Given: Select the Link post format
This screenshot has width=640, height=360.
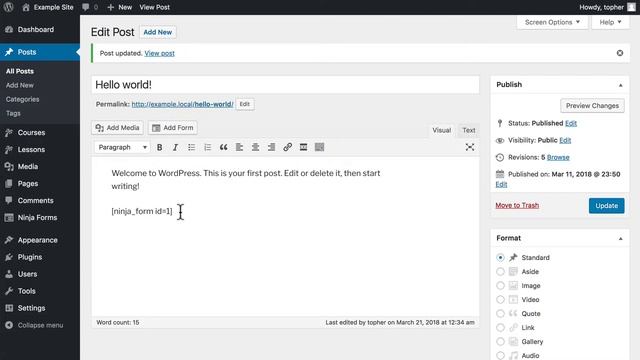Looking at the screenshot, I should coord(500,327).
